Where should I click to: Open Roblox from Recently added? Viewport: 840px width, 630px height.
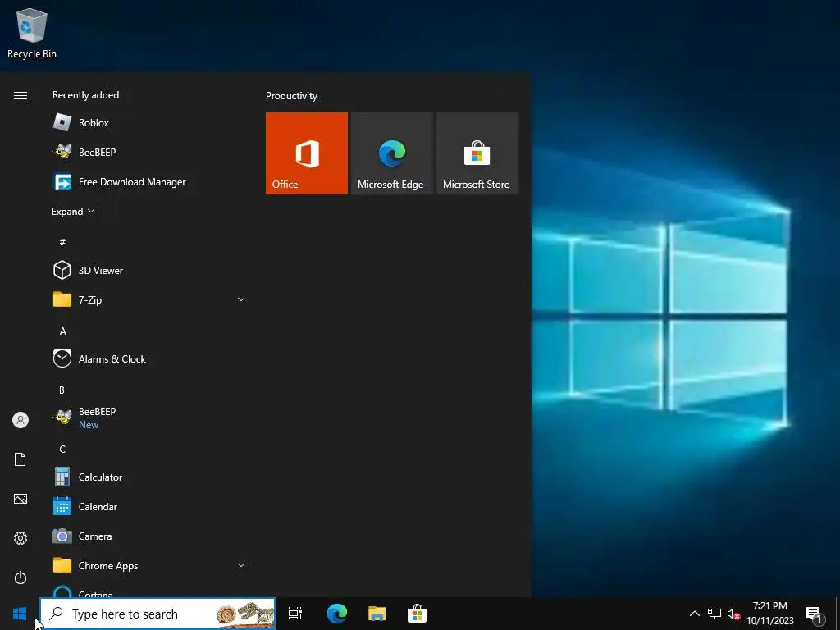tap(149, 123)
